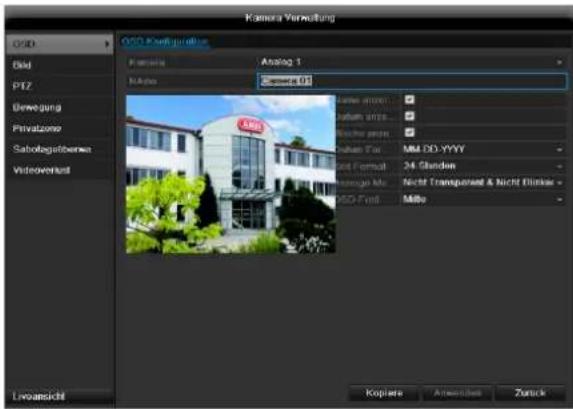
Task: Click the camera preview image
Action: tap(231, 174)
